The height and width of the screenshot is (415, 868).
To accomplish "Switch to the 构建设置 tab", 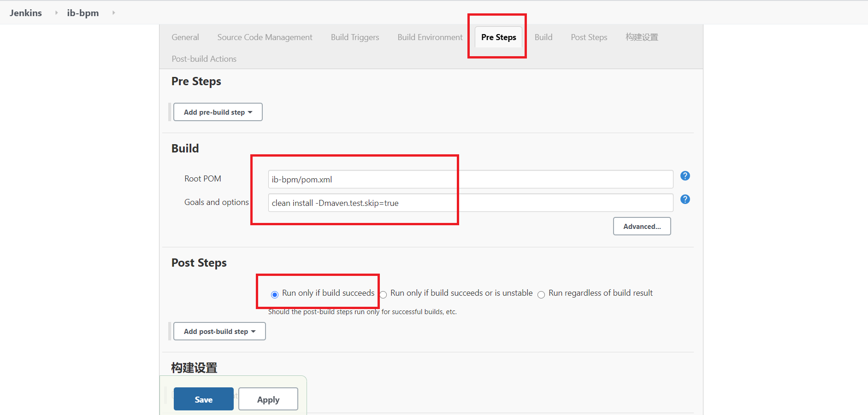I will 642,37.
